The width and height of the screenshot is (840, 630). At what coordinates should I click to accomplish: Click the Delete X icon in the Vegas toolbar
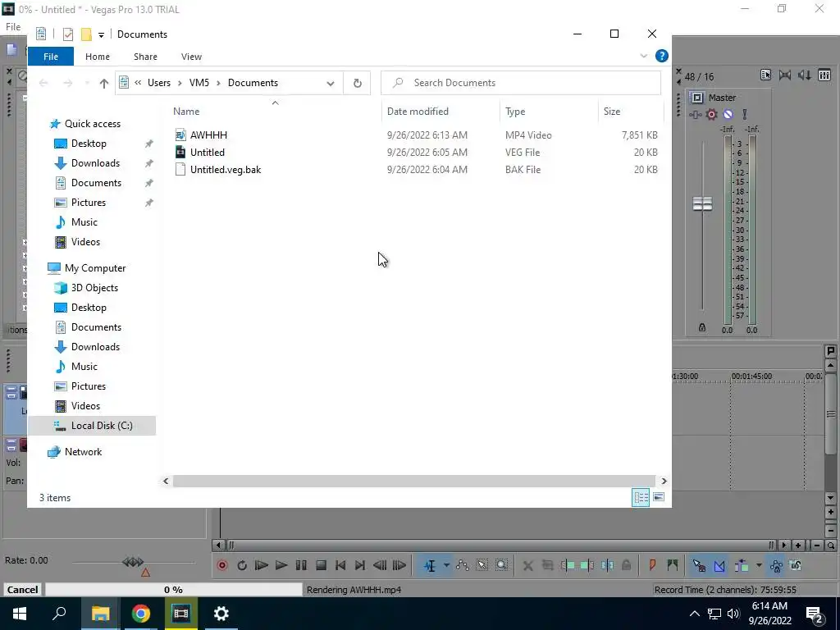(527, 565)
